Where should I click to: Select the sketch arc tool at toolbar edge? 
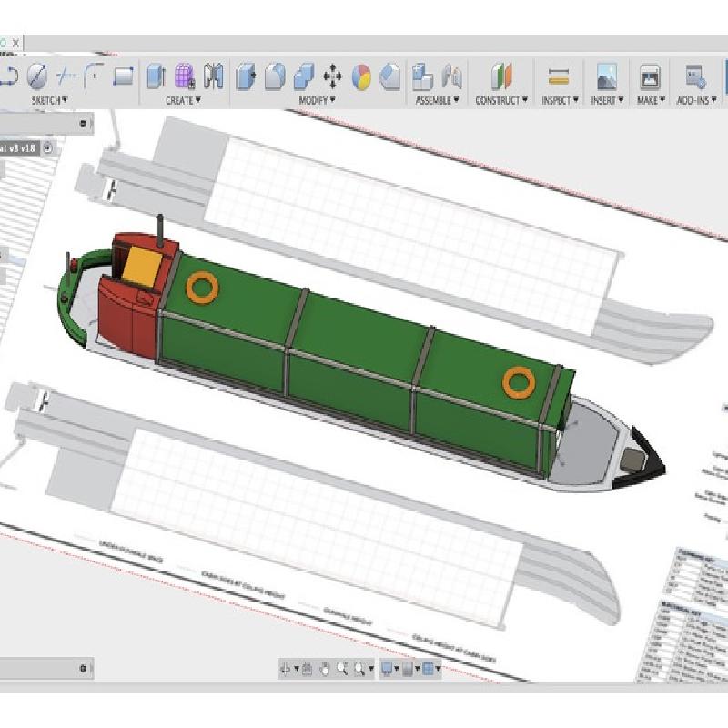[x=9, y=76]
